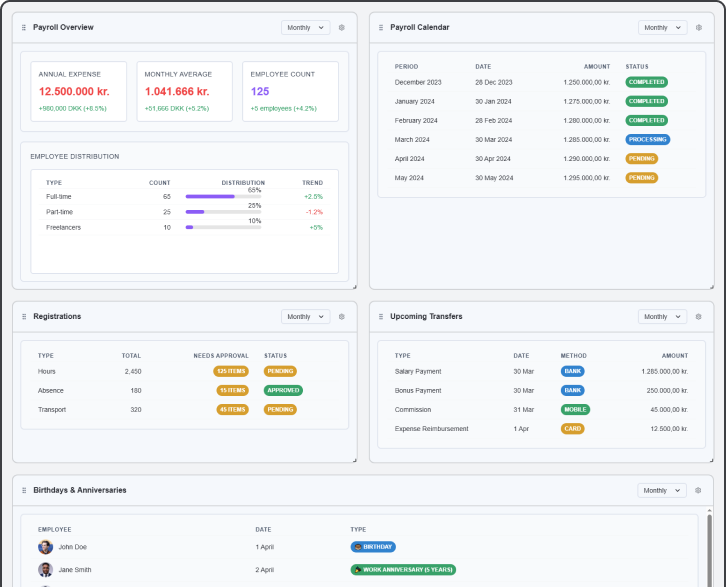Click May 2024 PENDING status badge
Image resolution: width=726 pixels, height=587 pixels.
pos(642,178)
